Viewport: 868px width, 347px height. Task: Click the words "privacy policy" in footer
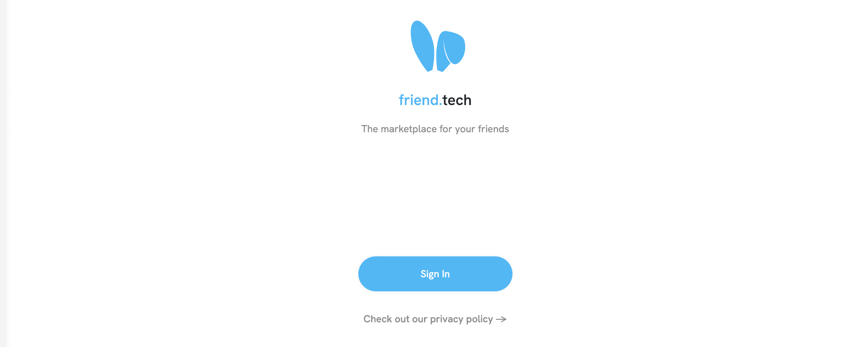click(461, 319)
